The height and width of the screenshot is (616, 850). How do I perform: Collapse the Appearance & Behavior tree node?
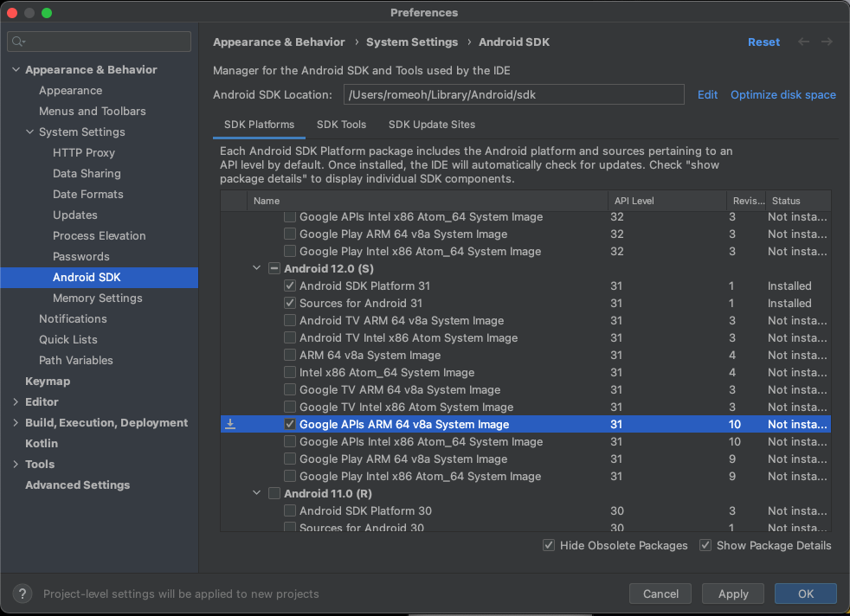point(16,69)
